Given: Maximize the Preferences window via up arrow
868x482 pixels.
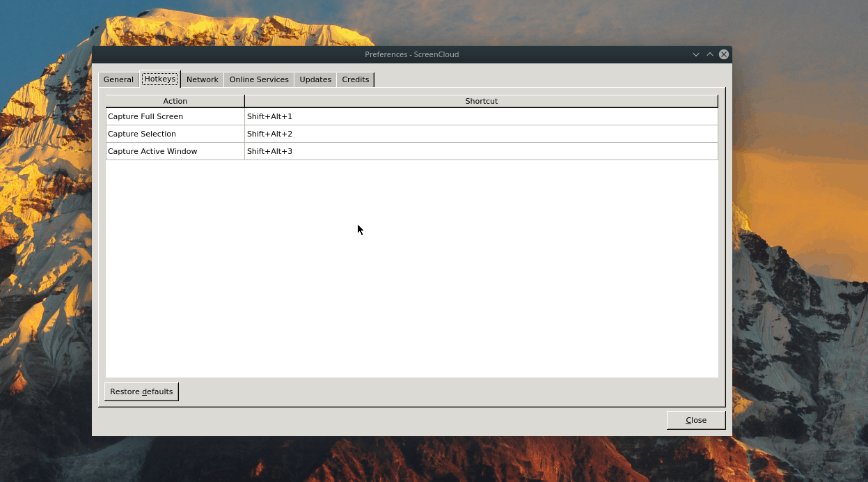Looking at the screenshot, I should coord(710,54).
